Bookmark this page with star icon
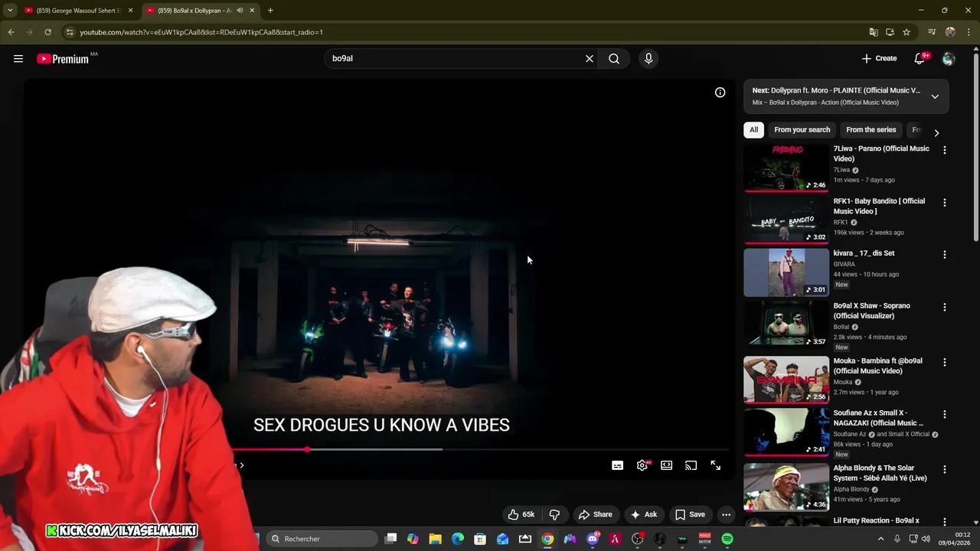Image resolution: width=980 pixels, height=551 pixels. (906, 32)
